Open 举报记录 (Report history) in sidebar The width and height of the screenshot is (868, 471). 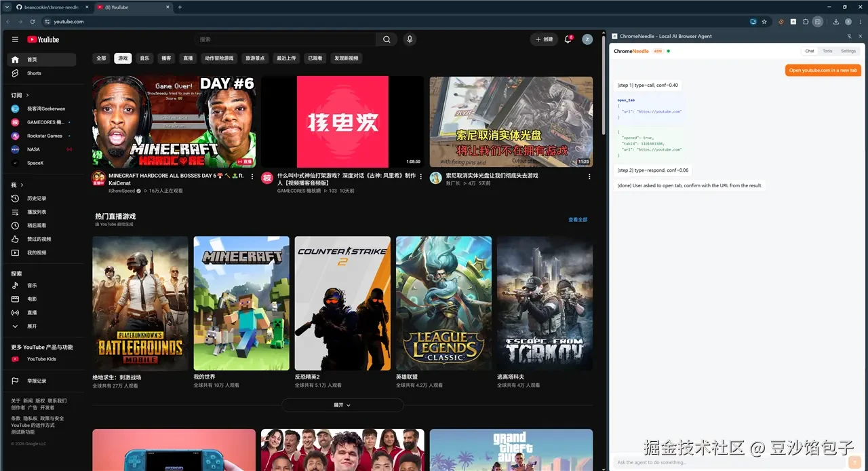(42, 381)
